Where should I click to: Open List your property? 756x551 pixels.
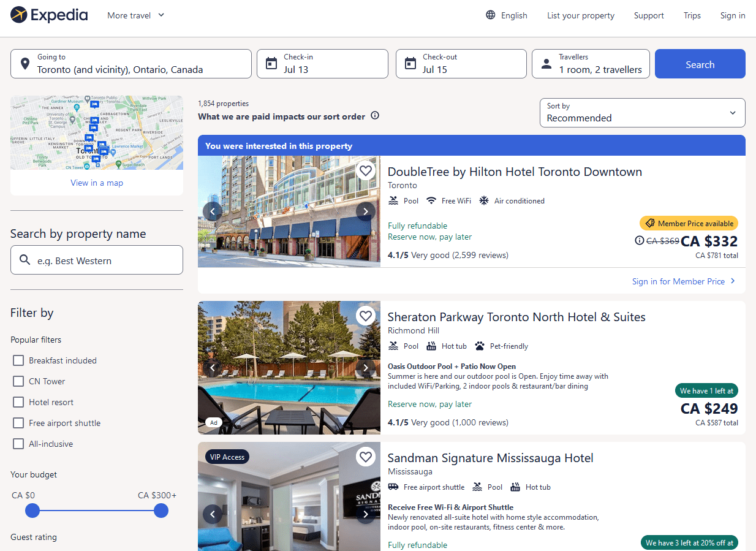[581, 15]
